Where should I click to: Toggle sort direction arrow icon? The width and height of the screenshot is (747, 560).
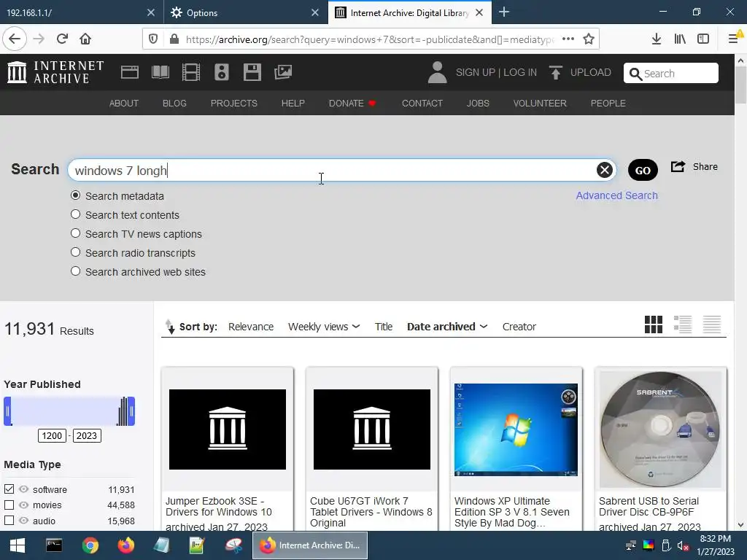pyautogui.click(x=170, y=327)
